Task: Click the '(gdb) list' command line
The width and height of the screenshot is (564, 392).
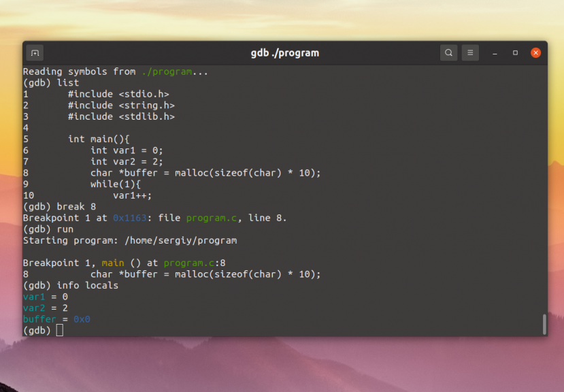Action: [51, 83]
